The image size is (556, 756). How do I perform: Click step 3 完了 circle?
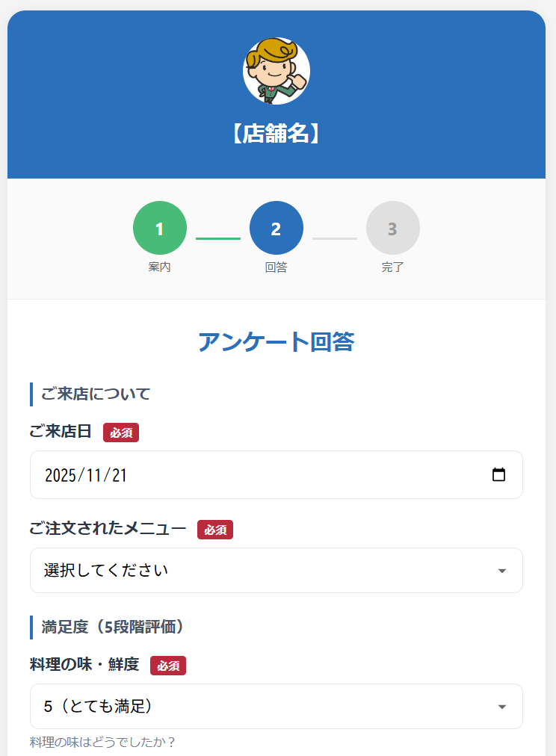[393, 228]
